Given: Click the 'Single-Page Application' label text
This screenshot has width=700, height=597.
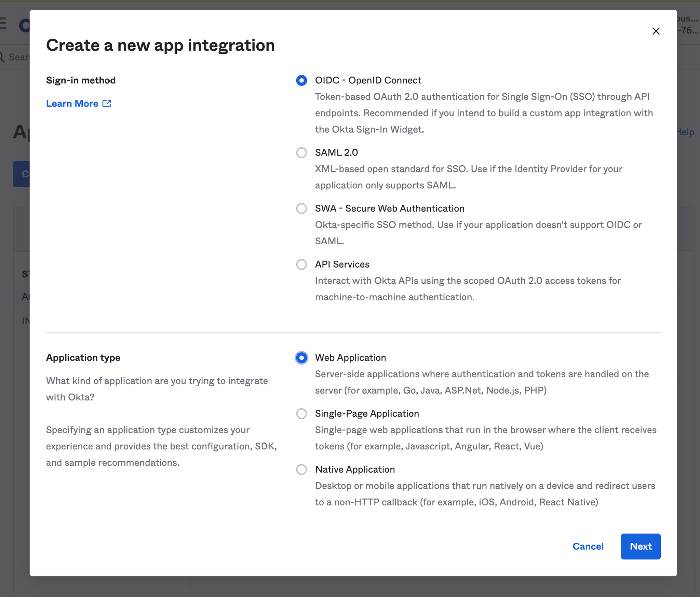Looking at the screenshot, I should point(367,414).
